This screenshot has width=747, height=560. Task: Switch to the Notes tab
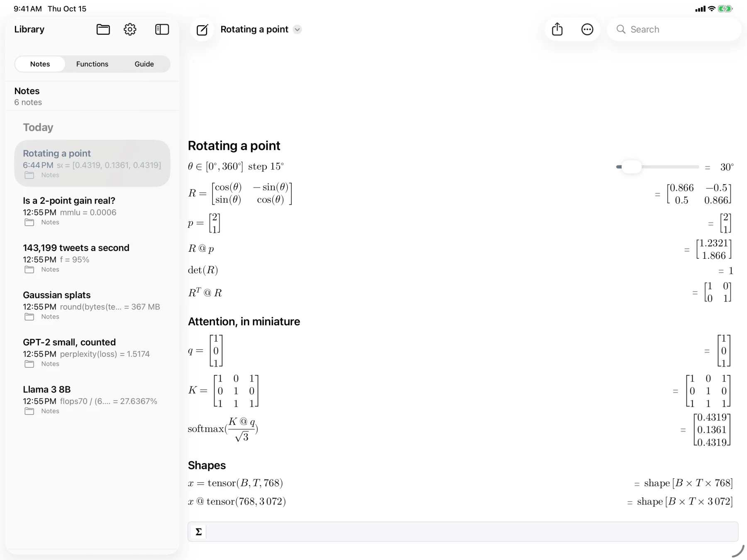40,64
